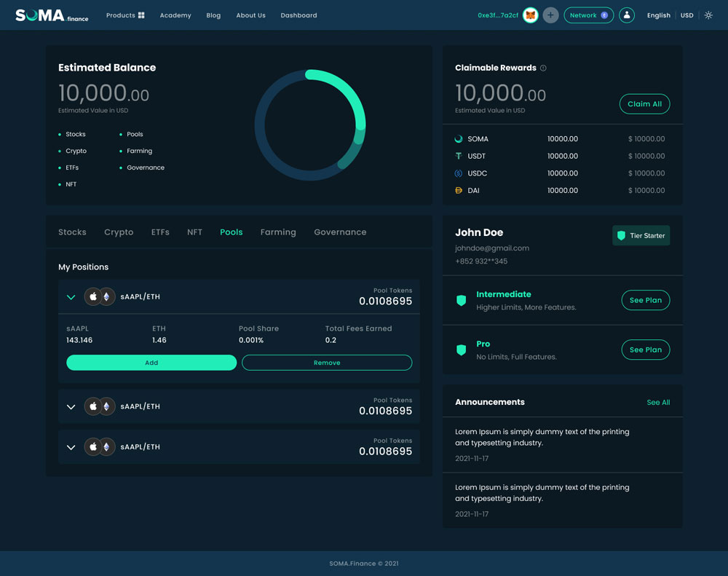
Task: Click the DAI reward row name
Action: pyautogui.click(x=474, y=191)
